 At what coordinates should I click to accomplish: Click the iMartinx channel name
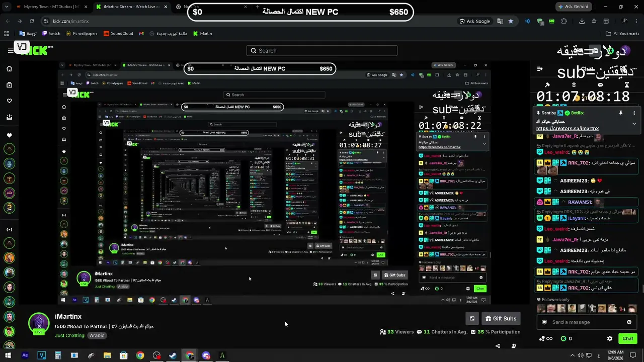tap(68, 317)
